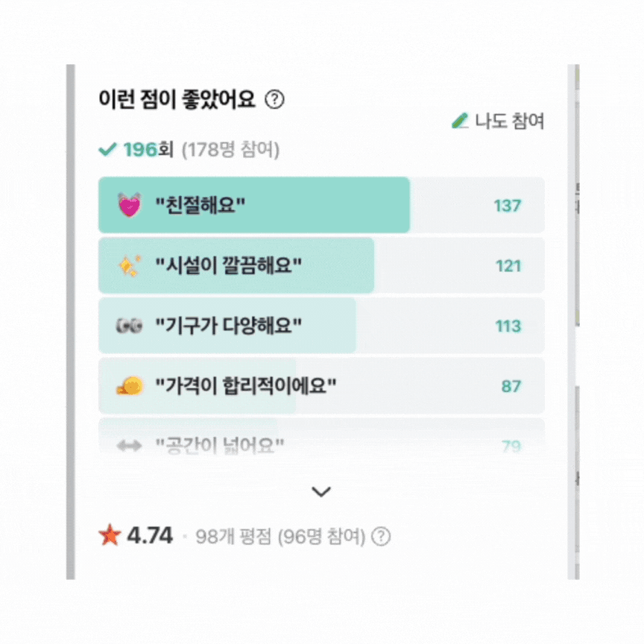Select the "친절해요" keyword bar
The image size is (644, 644).
point(321,205)
